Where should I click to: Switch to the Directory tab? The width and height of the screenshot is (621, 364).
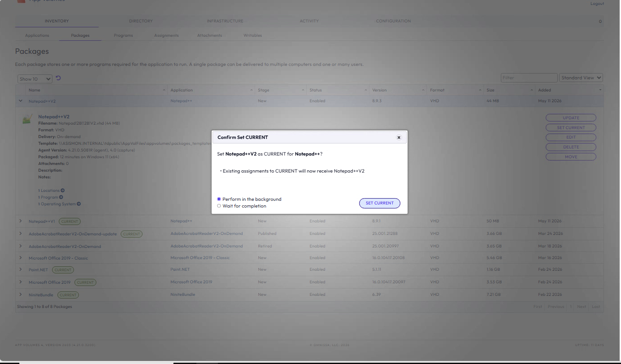(141, 21)
